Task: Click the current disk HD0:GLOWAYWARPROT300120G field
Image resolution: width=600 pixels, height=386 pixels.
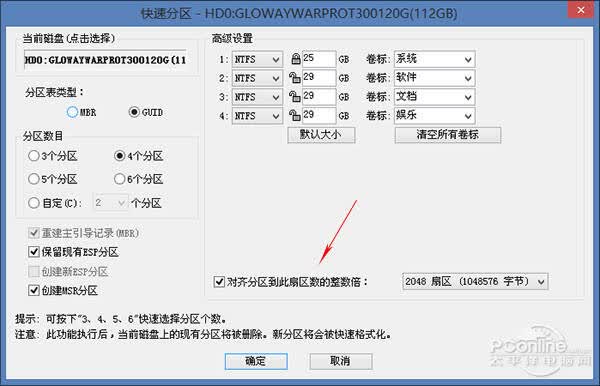Action: point(105,60)
